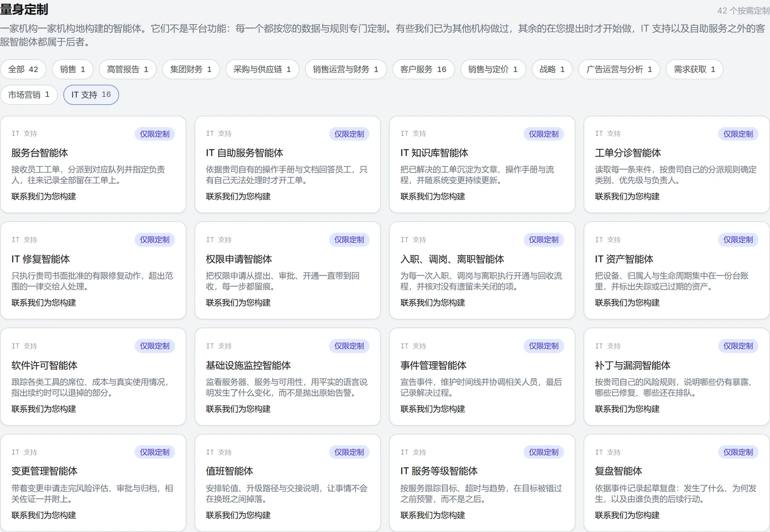Click 联系我们为您构建 on 复盘智能体 card
This screenshot has height=532, width=770.
click(627, 515)
